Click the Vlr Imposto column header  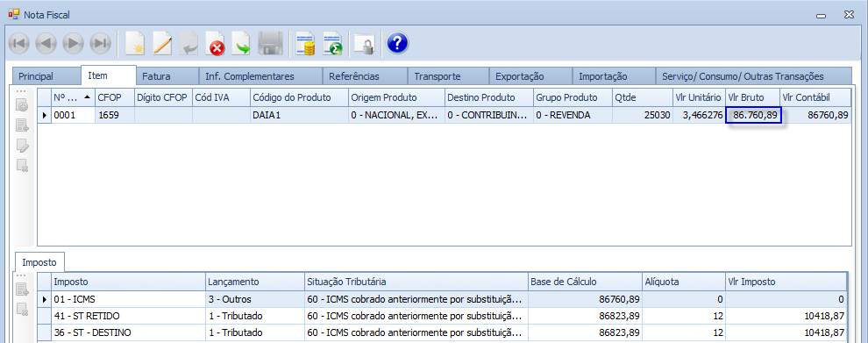[x=786, y=282]
